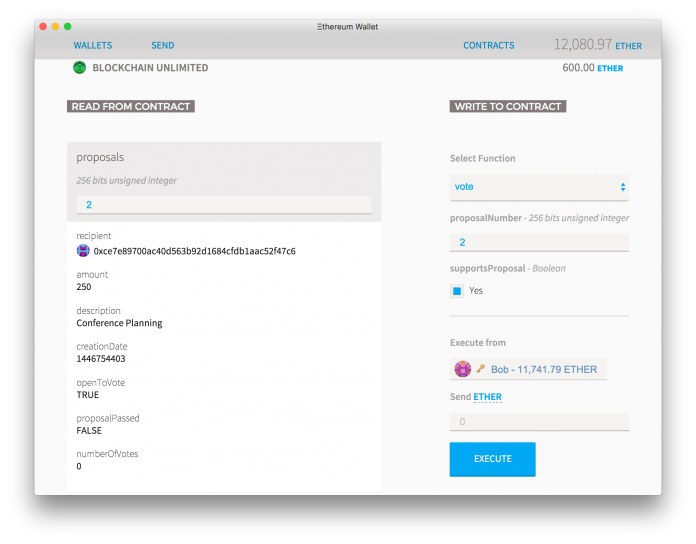Screen dimensions: 696x544
Task: Maximize the window with the green button
Action: coord(67,27)
